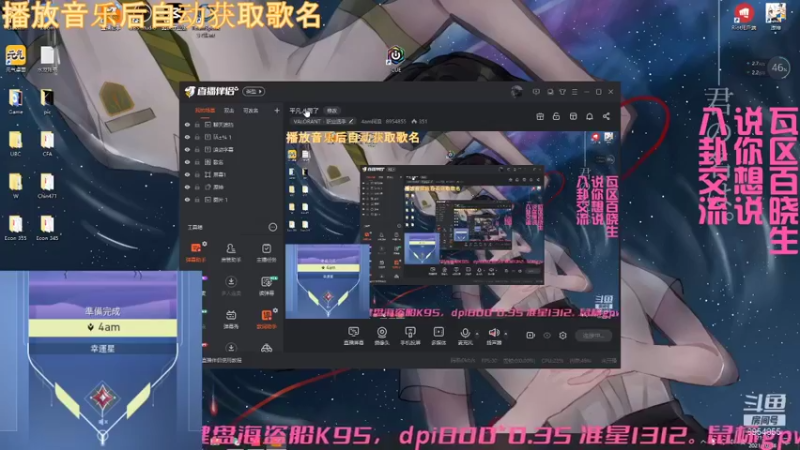Open the 弹幕秀 tool
800x450 pixels.
tap(231, 319)
